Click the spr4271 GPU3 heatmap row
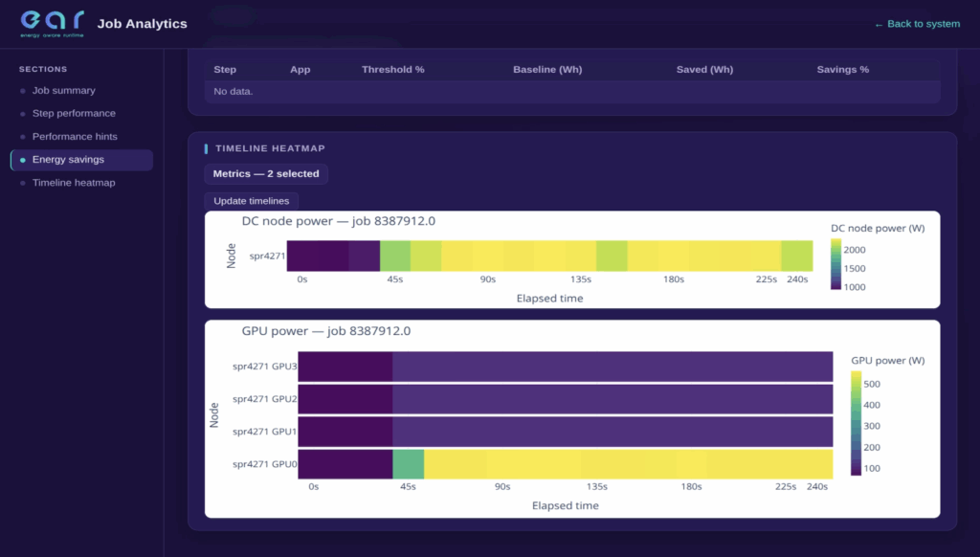This screenshot has width=980, height=557. (565, 367)
